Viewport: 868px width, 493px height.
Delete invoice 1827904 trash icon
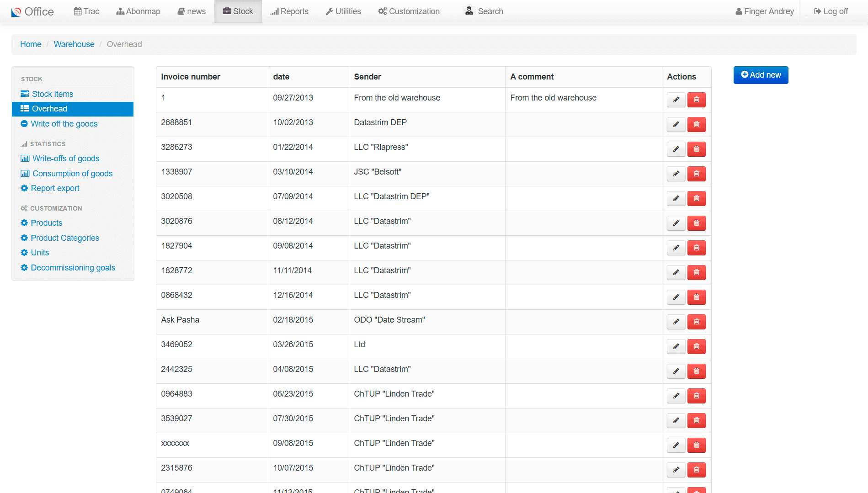[x=697, y=248]
